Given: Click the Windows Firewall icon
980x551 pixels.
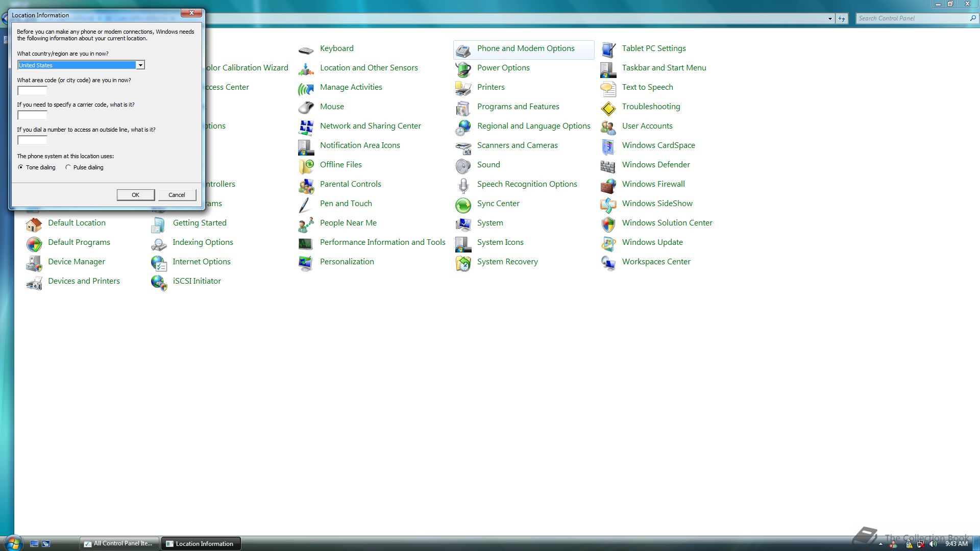Looking at the screenshot, I should [608, 185].
